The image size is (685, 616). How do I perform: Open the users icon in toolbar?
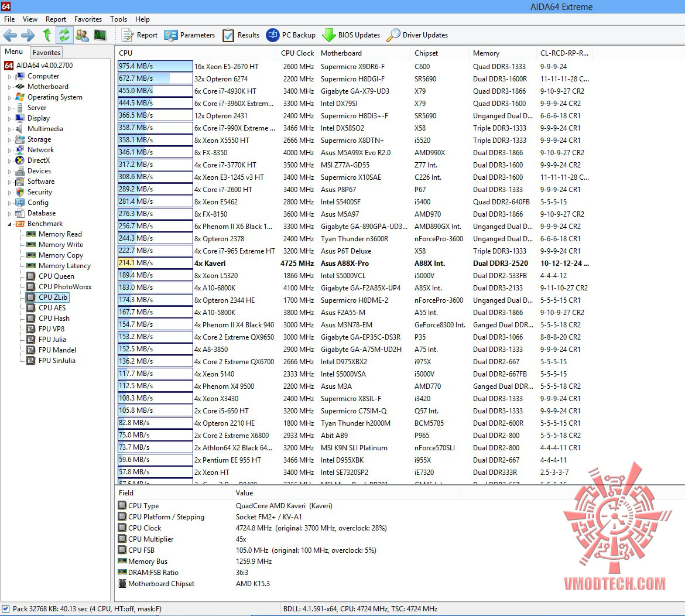click(82, 35)
